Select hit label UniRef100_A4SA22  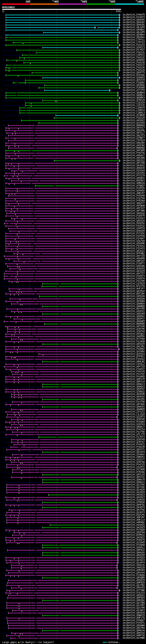click(x=133, y=120)
